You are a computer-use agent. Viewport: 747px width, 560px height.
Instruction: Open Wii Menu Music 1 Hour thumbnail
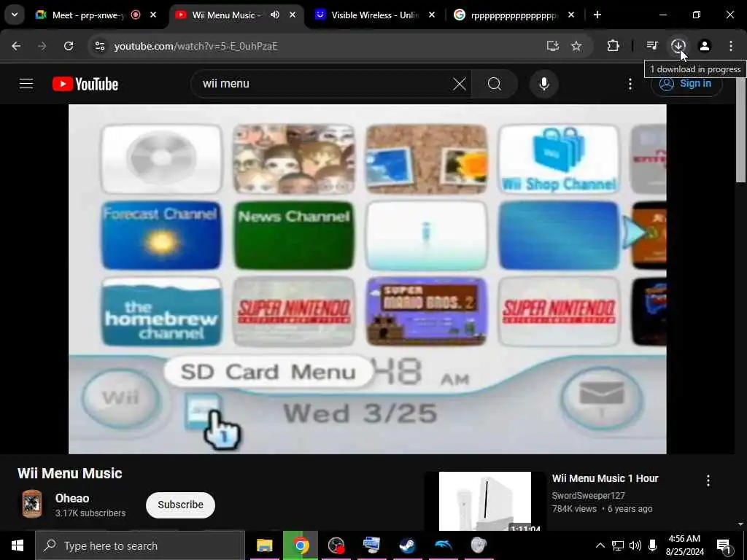tap(485, 501)
